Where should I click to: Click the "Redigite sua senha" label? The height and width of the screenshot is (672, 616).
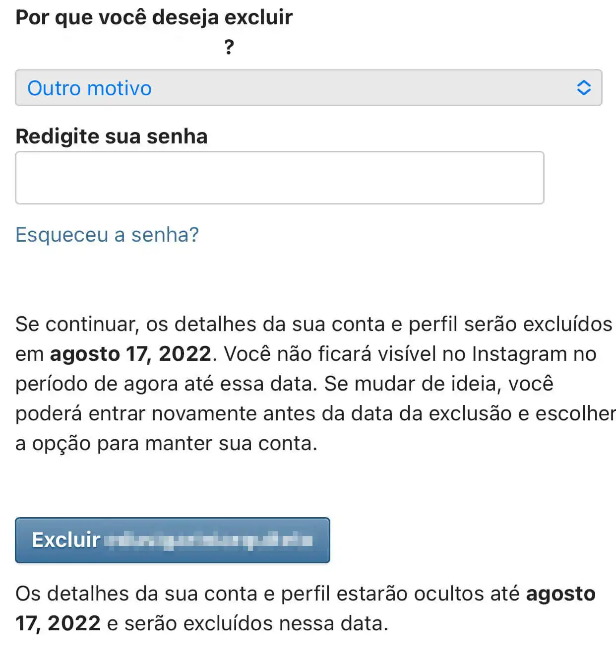pyautogui.click(x=112, y=135)
